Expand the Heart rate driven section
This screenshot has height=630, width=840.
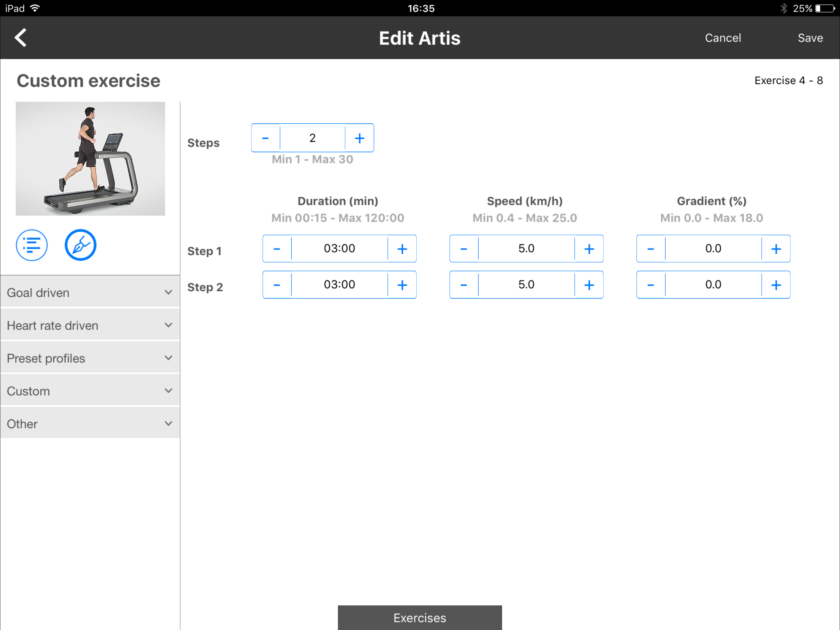90,325
